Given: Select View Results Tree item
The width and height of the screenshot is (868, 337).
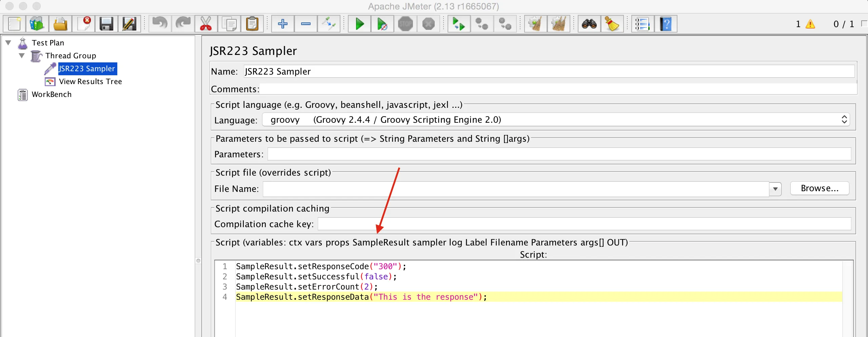Looking at the screenshot, I should [x=90, y=81].
